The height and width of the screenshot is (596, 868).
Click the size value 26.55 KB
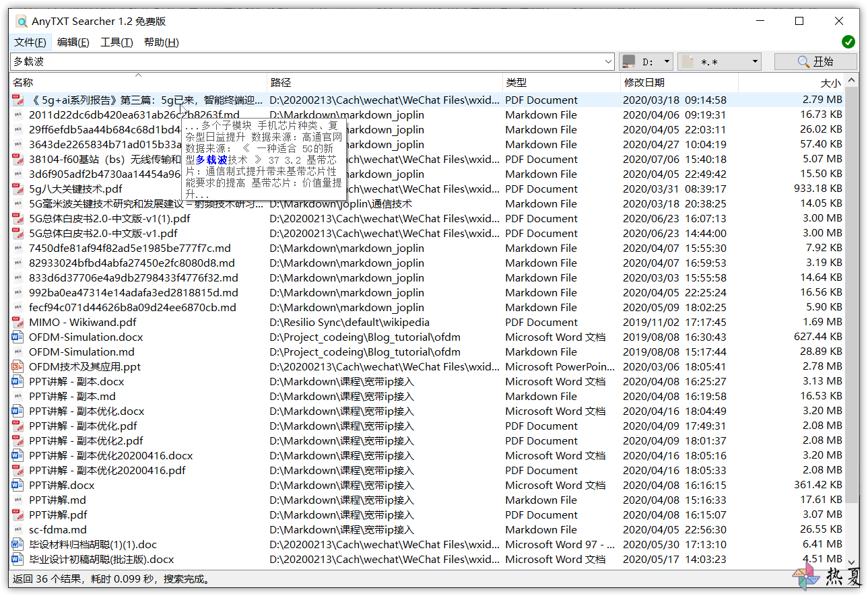pyautogui.click(x=822, y=530)
